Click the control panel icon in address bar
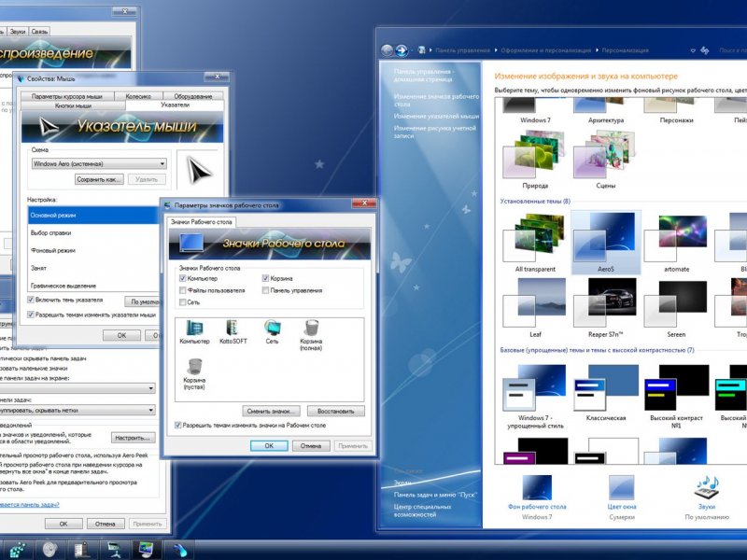Screen dimensions: 747x560 click(x=422, y=50)
